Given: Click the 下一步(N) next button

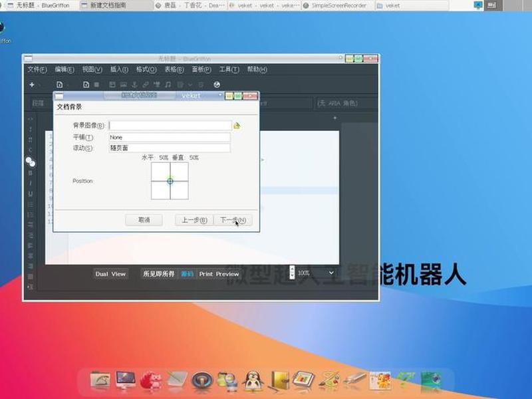Looking at the screenshot, I should point(233,220).
